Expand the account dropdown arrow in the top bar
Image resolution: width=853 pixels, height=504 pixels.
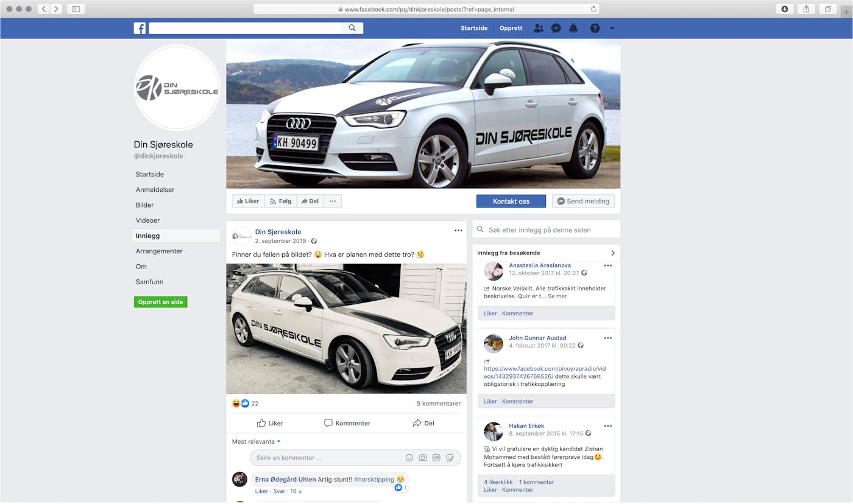(612, 29)
